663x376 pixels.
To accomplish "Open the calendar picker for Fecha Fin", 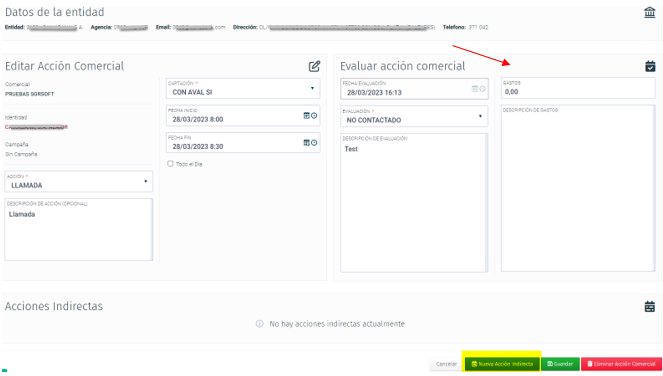I will 307,143.
